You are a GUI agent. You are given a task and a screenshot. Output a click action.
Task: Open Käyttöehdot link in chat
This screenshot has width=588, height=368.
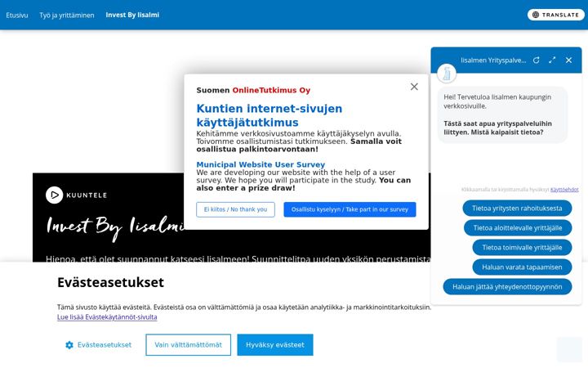[x=564, y=190]
